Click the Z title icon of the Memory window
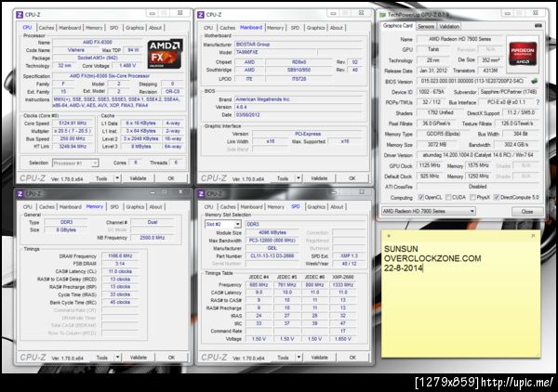Viewport: 558px width, 392px height. [x=20, y=194]
